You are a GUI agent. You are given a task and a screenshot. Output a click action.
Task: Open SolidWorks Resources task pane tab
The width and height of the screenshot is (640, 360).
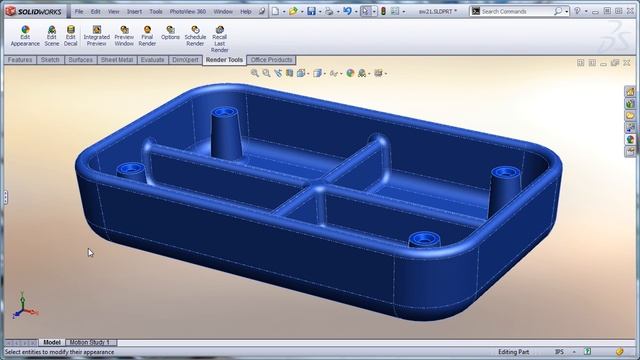click(x=630, y=91)
